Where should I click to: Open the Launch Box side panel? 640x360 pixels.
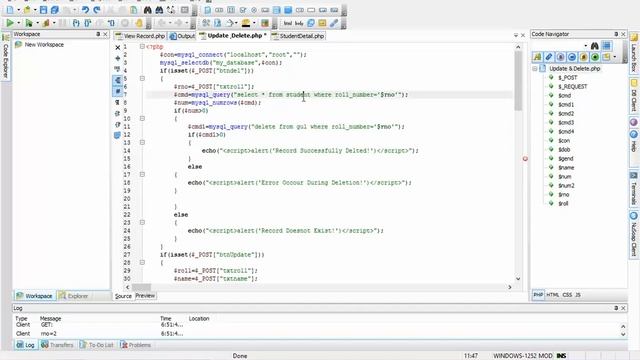point(634,53)
